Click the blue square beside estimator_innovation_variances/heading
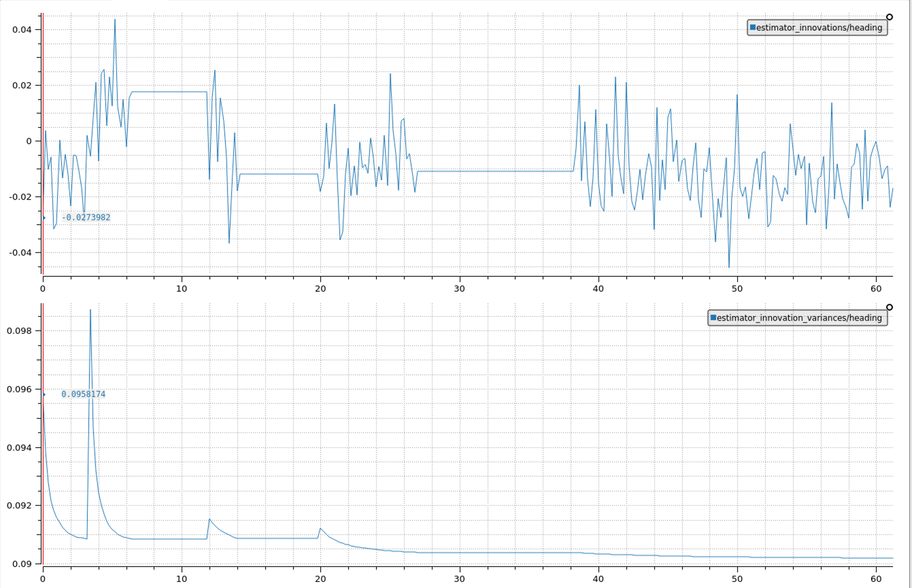This screenshot has height=588, width=912. pyautogui.click(x=713, y=317)
